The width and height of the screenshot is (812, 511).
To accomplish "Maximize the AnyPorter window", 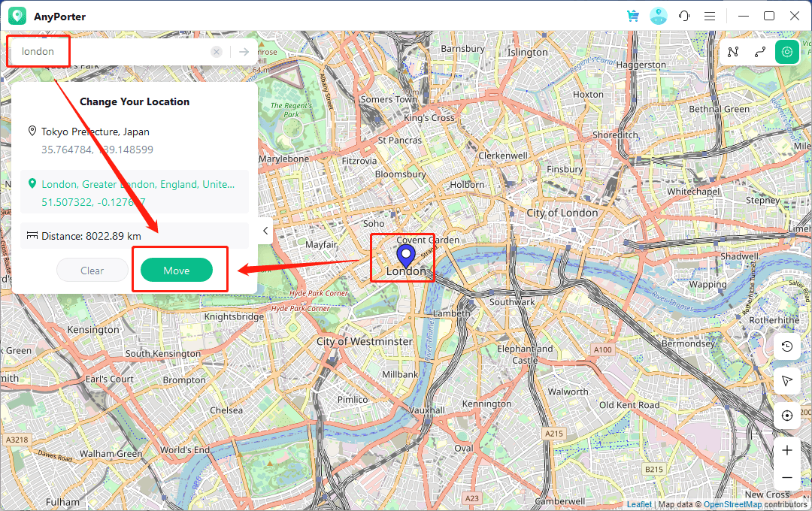I will coord(769,16).
